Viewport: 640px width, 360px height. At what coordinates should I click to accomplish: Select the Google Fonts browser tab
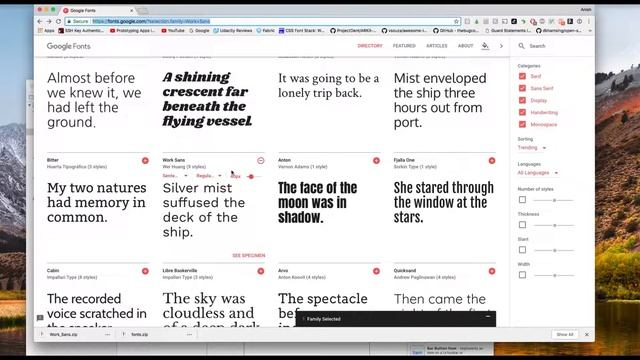click(98, 10)
